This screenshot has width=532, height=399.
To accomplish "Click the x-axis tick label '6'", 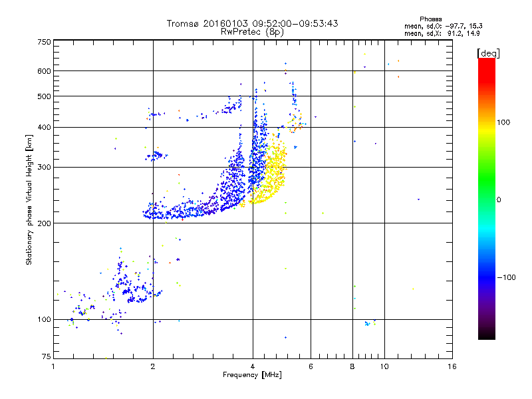I will (x=311, y=366).
